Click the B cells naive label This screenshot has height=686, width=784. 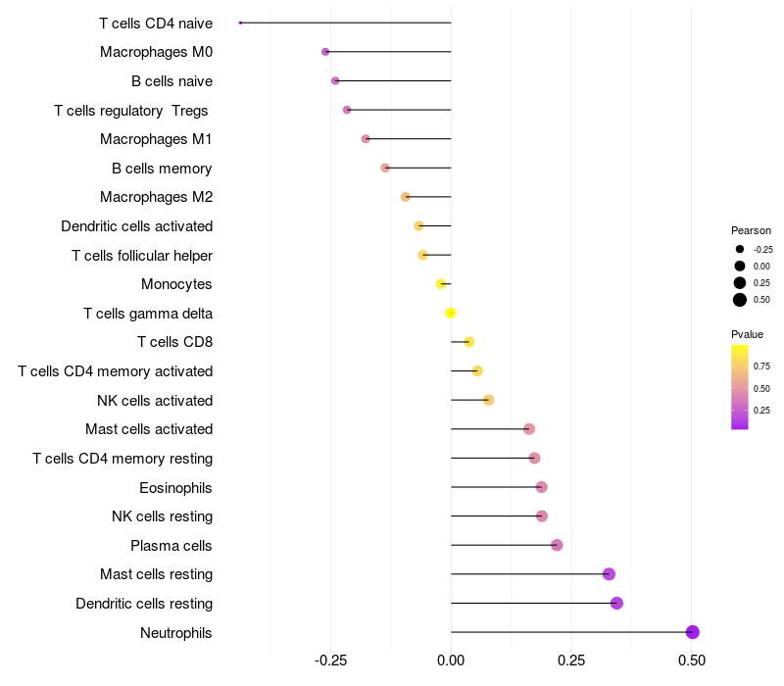click(172, 81)
